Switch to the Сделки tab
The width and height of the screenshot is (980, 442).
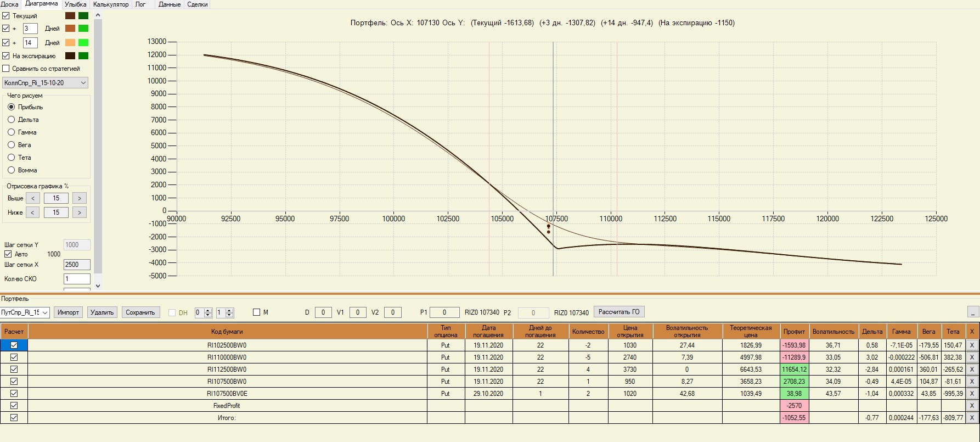[x=198, y=4]
